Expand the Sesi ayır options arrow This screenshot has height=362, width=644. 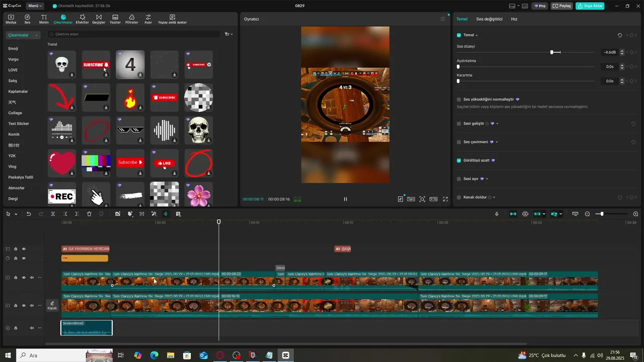pos(487,179)
